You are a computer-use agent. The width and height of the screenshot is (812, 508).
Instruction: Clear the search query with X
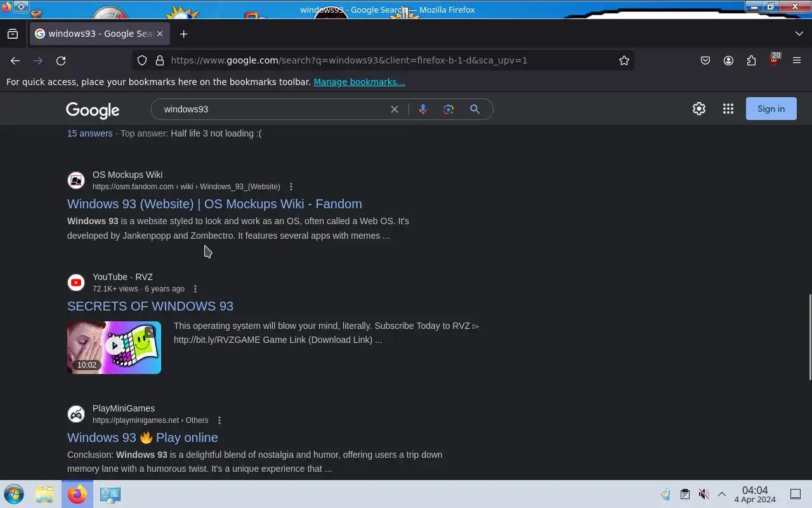tap(395, 109)
